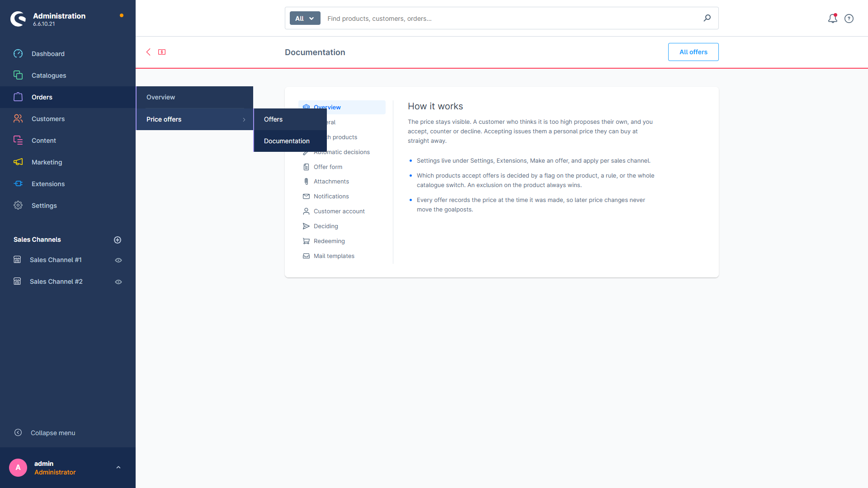Select Documentation in the submenu
The width and height of the screenshot is (868, 488).
(x=290, y=141)
